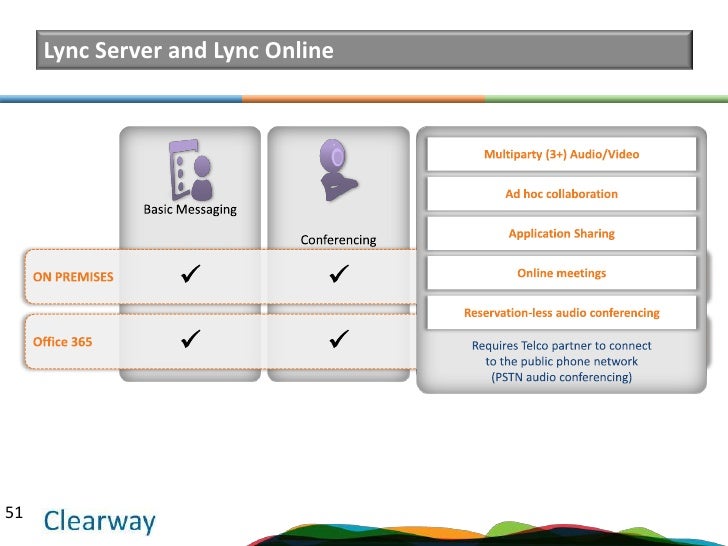Screen dimensions: 728x546
Task: Click the Office 365 row label
Action: pyautogui.click(x=62, y=342)
